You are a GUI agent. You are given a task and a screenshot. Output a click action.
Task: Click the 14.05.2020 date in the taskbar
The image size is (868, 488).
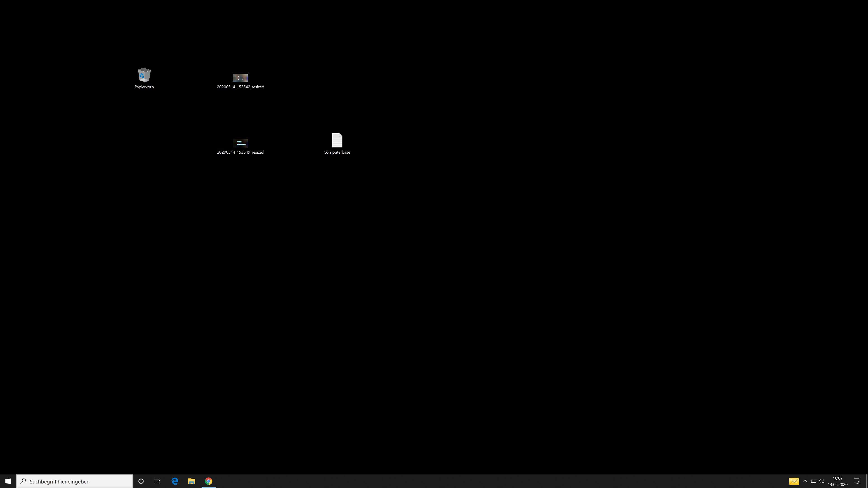(837, 485)
